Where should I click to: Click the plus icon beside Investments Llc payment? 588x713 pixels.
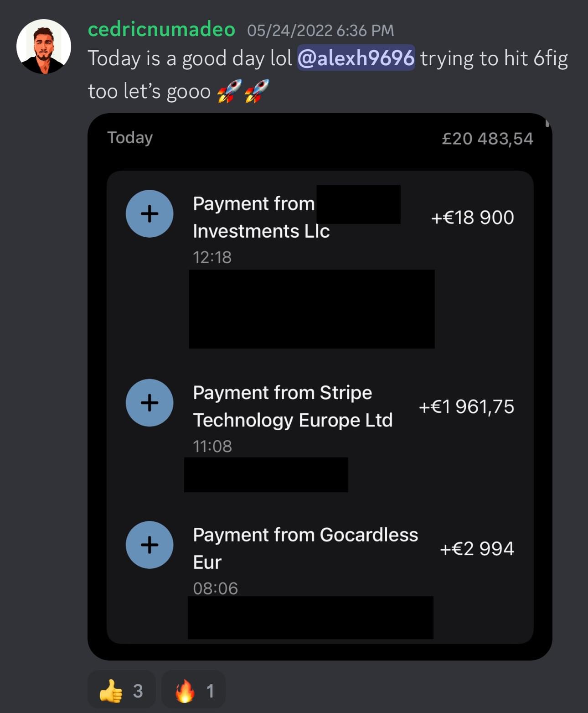pyautogui.click(x=150, y=214)
